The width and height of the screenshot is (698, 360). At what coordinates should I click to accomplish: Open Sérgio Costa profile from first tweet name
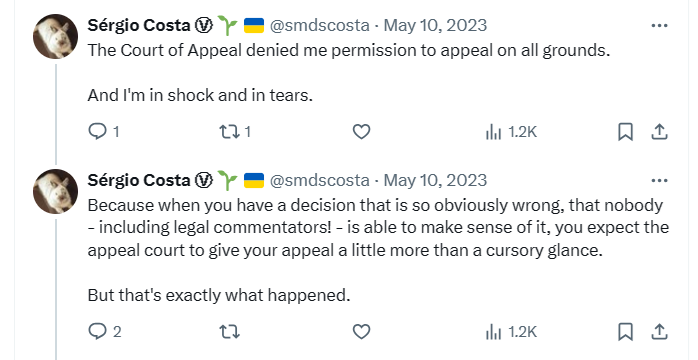tap(139, 25)
